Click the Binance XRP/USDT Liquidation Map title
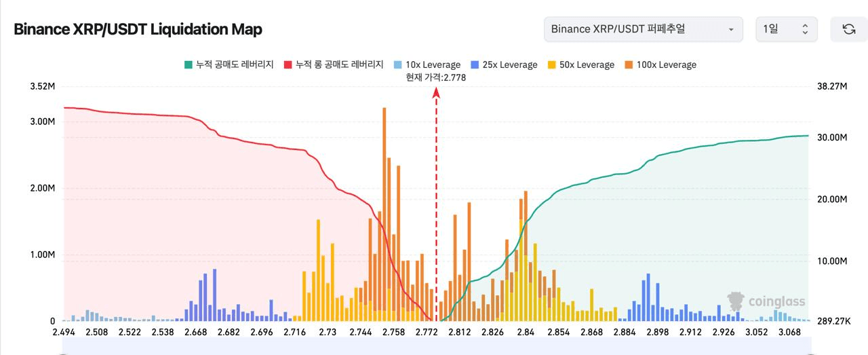The image size is (868, 355). coord(138,29)
